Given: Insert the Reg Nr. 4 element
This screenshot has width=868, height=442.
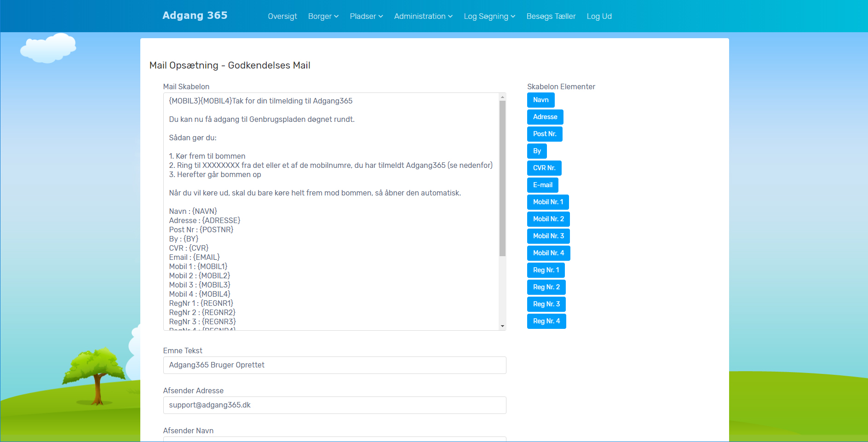Looking at the screenshot, I should point(546,321).
